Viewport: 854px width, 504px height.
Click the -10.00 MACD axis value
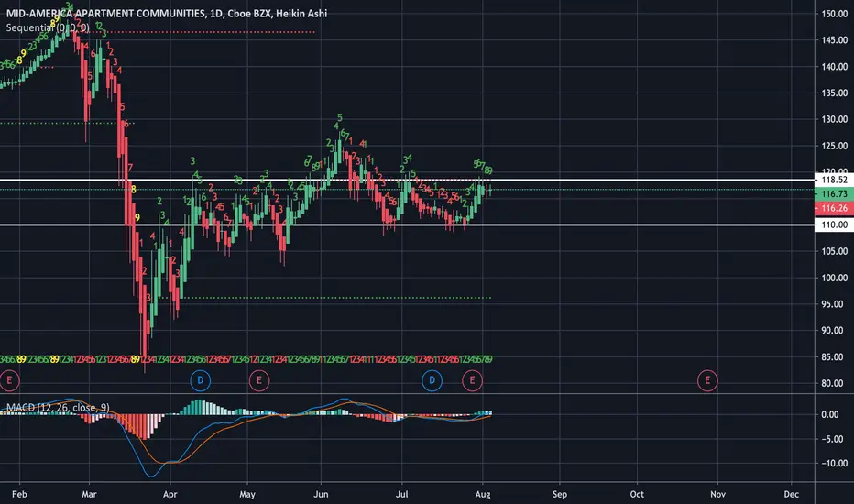833,463
